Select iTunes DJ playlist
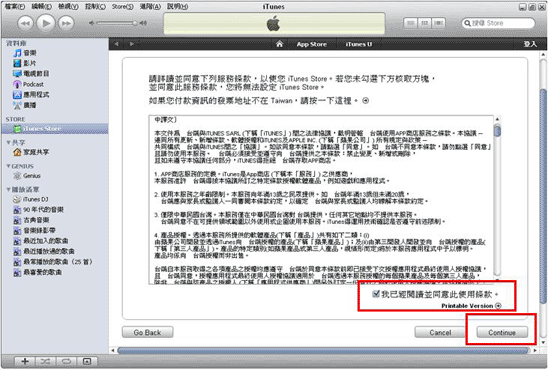 point(31,199)
